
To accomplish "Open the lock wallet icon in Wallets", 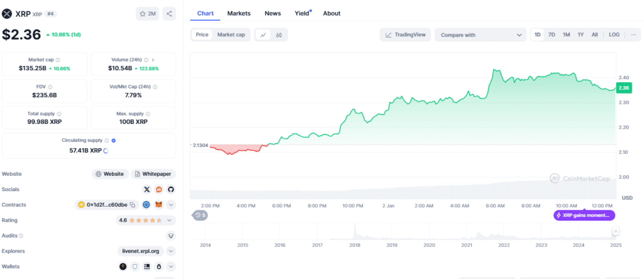I will (x=158, y=266).
